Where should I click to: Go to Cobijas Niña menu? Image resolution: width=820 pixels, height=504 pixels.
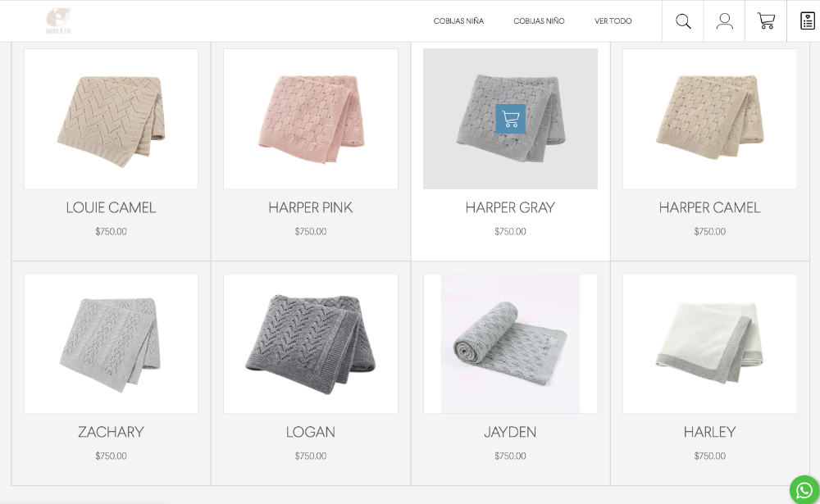[458, 21]
